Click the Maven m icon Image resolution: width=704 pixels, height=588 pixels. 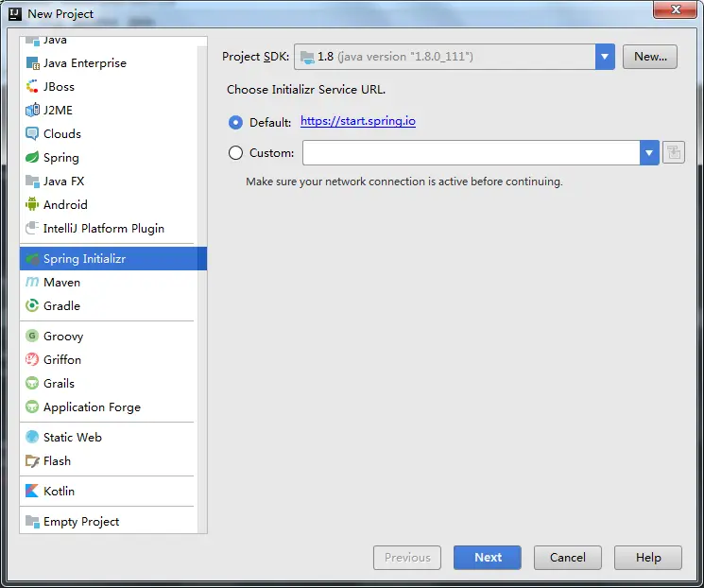32,282
